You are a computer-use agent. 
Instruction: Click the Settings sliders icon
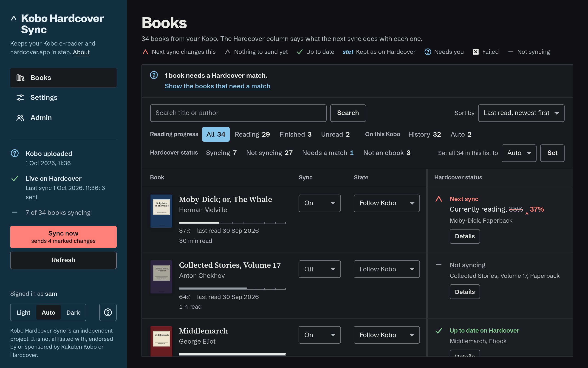coord(20,98)
